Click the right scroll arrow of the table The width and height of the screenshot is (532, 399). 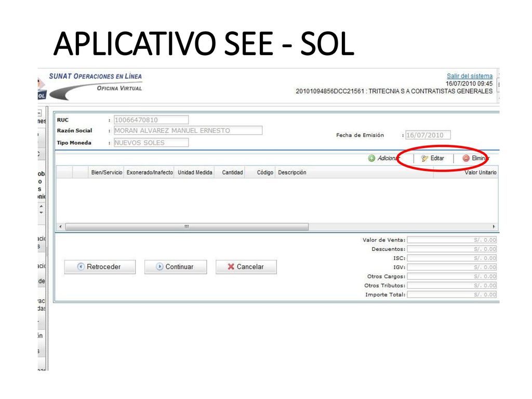(494, 227)
